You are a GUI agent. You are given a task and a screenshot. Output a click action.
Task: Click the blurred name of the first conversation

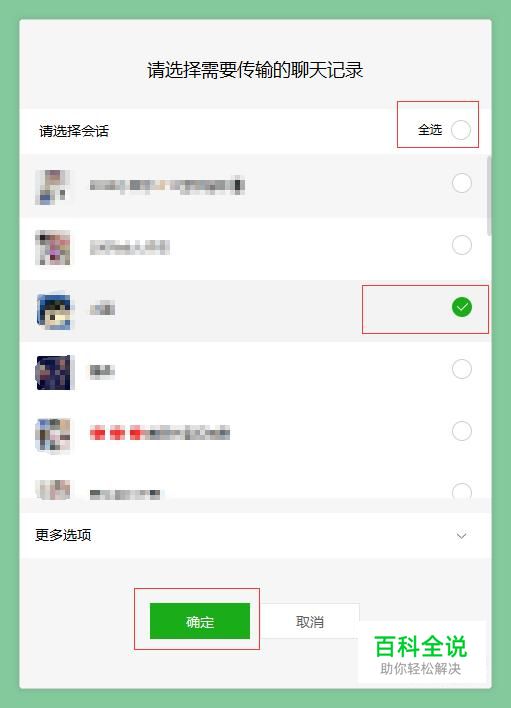pos(167,185)
